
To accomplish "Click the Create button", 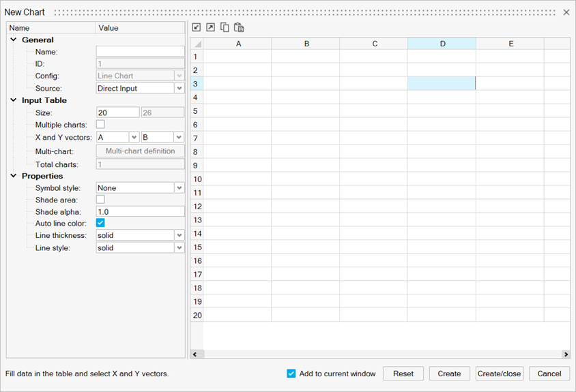I will point(449,374).
